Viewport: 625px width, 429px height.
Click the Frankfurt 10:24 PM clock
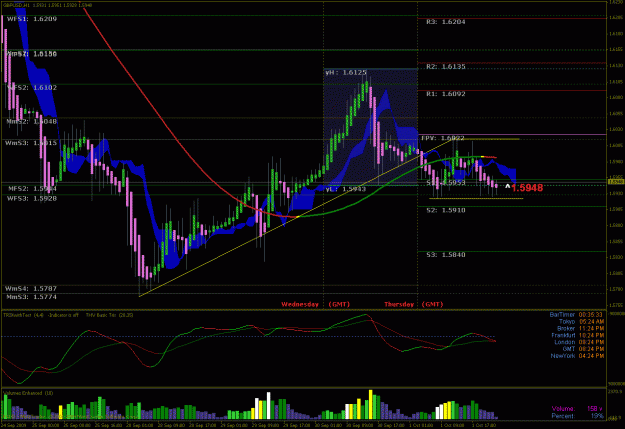tap(578, 335)
